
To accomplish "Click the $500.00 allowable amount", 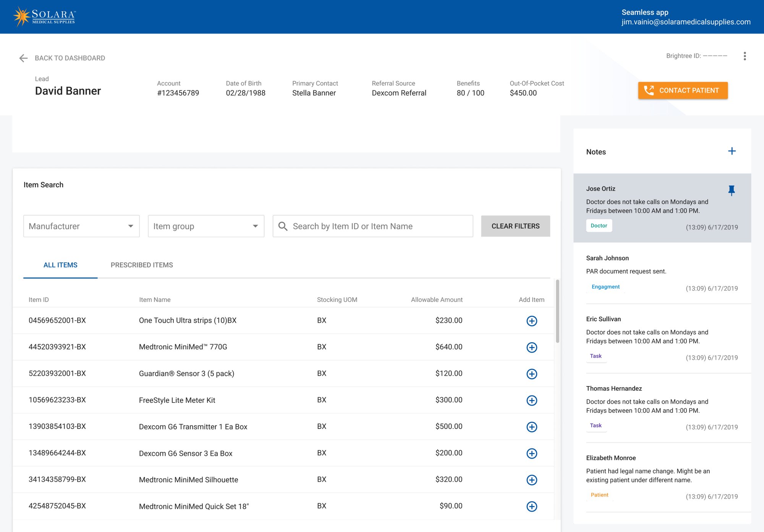I will [449, 427].
